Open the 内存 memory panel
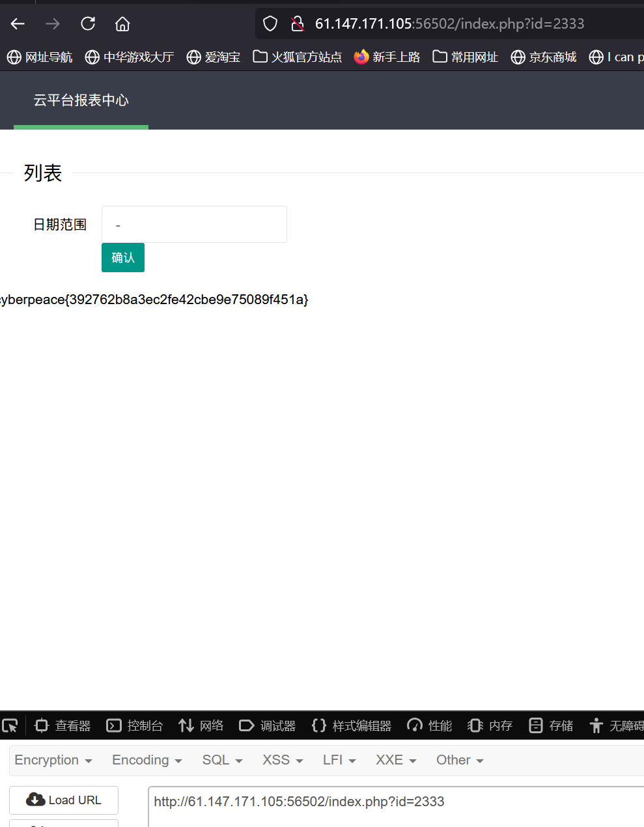644x827 pixels. coord(490,725)
